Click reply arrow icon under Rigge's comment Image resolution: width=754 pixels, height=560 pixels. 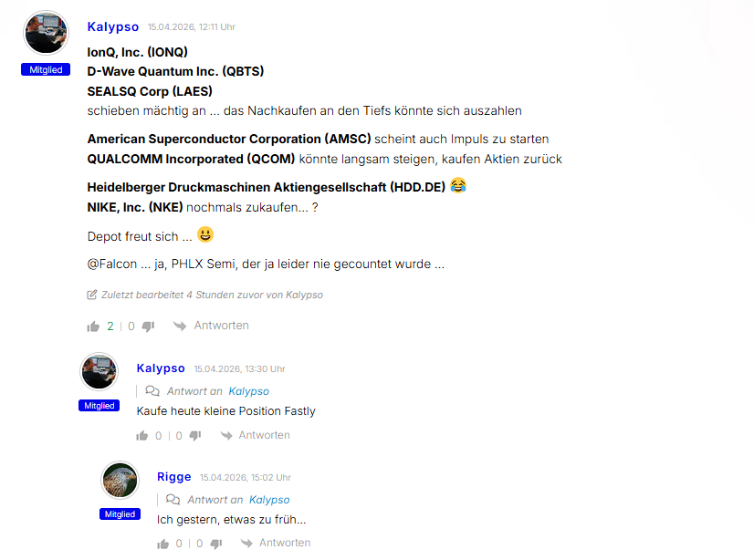246,544
